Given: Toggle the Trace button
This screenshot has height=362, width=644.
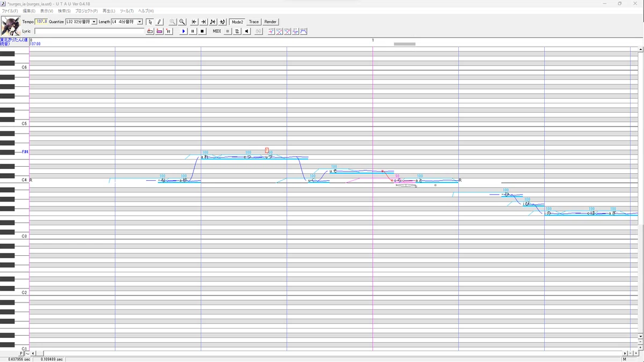Looking at the screenshot, I should [254, 22].
